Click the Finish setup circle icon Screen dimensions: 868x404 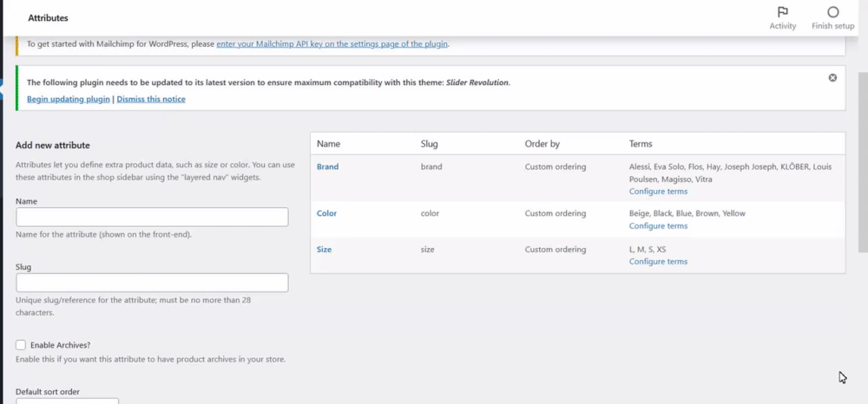pyautogui.click(x=832, y=13)
